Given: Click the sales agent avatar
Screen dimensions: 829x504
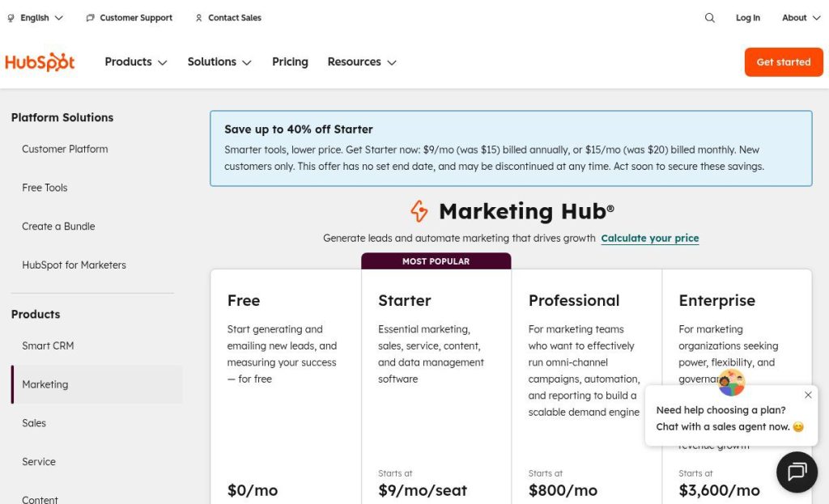Looking at the screenshot, I should (731, 382).
